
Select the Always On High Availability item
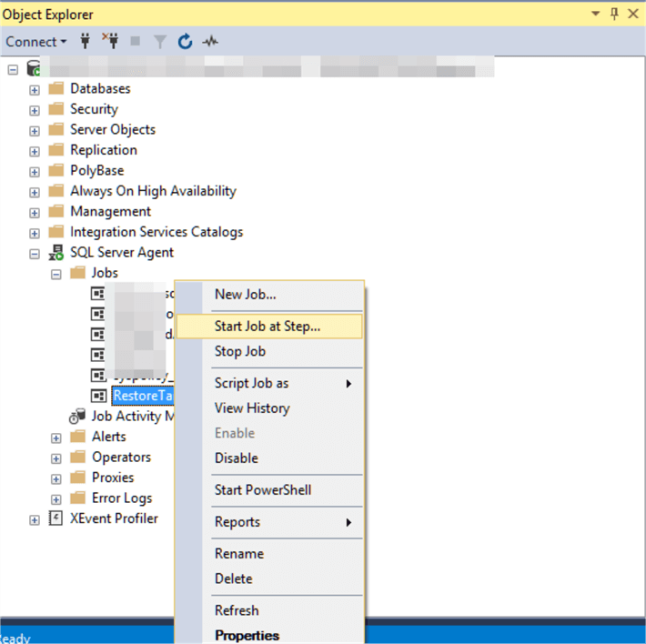[x=153, y=191]
